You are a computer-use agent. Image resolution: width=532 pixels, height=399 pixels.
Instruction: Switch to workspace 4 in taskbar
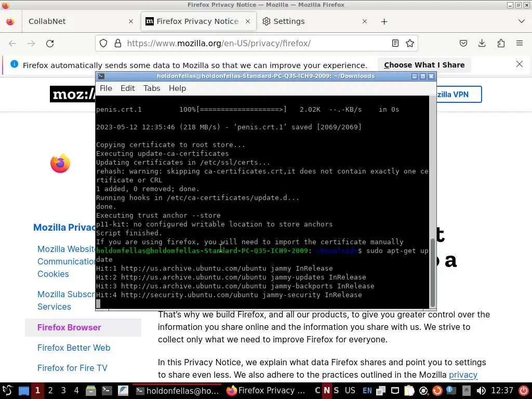click(76, 391)
